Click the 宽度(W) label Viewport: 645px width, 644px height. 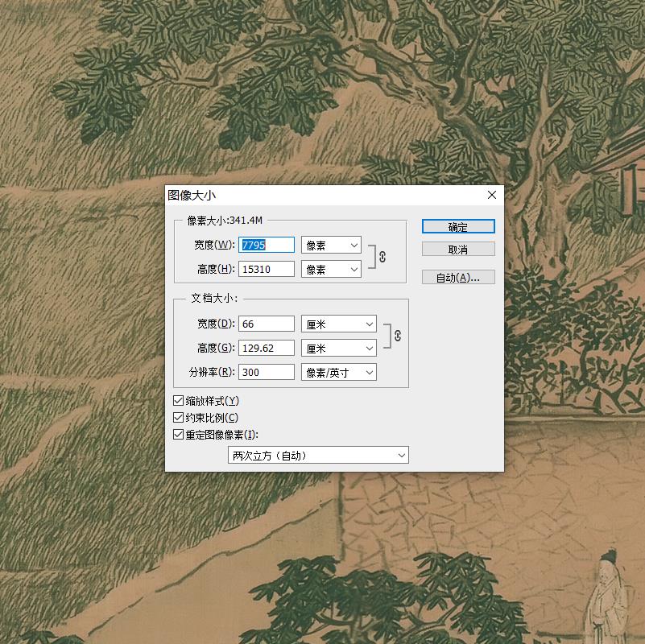[214, 245]
